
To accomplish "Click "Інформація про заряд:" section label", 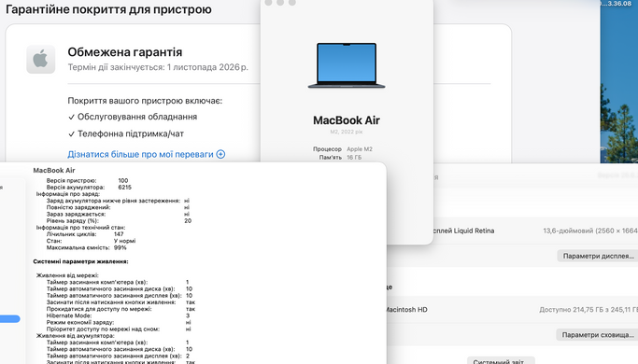I will point(68,194).
